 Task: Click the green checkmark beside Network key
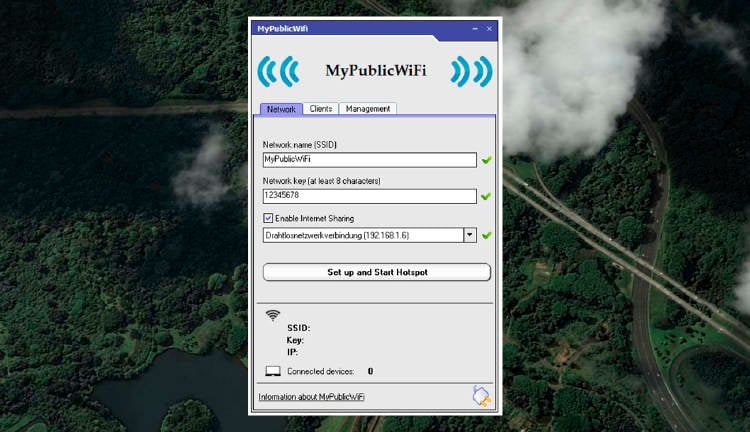486,196
